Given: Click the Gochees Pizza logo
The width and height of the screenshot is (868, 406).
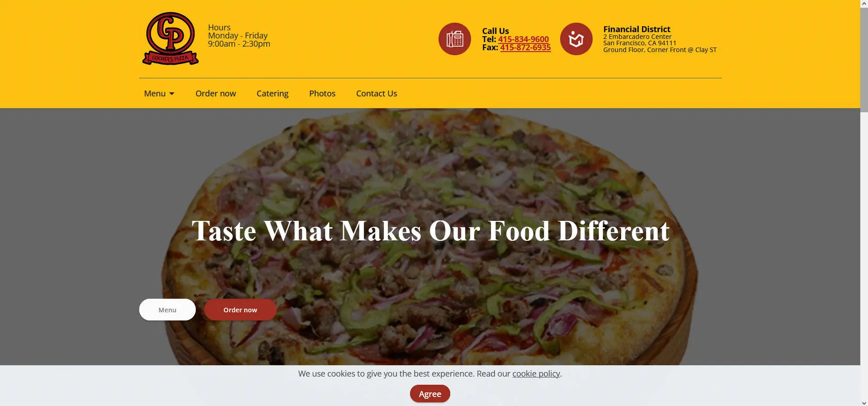Looking at the screenshot, I should [170, 38].
